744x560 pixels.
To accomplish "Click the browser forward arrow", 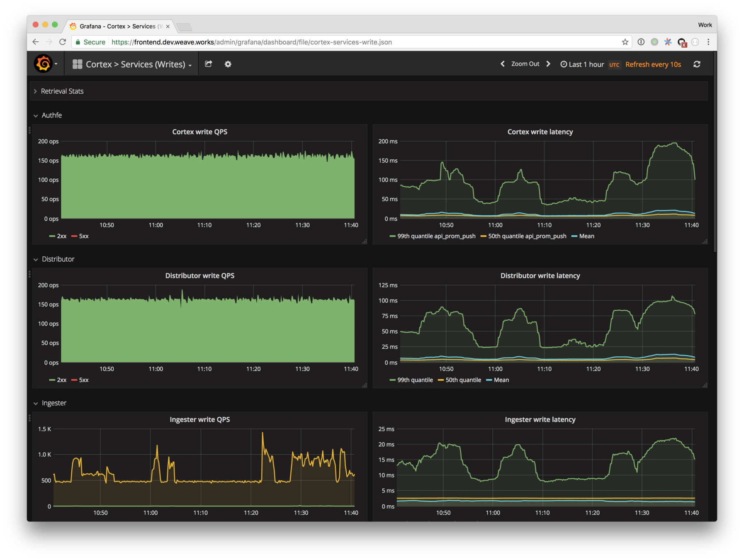I will pos(49,42).
